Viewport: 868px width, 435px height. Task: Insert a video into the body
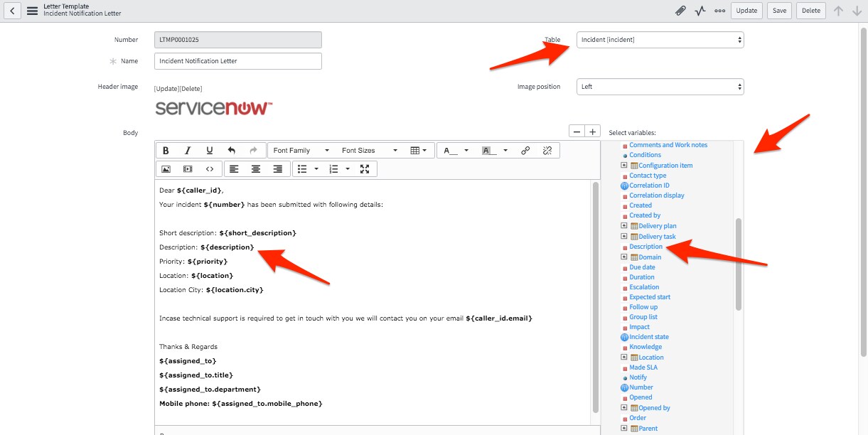[x=188, y=169]
